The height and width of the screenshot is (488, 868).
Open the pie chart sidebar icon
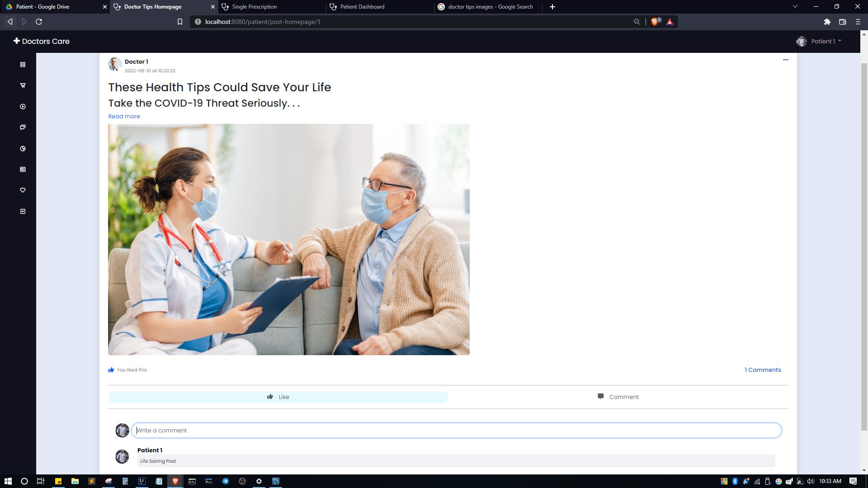point(23,149)
